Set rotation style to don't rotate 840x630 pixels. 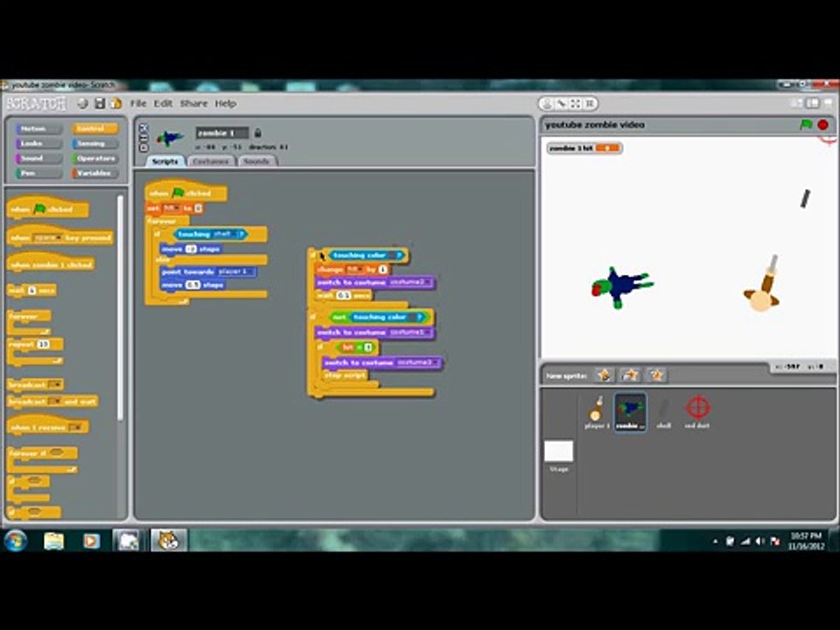(x=143, y=147)
